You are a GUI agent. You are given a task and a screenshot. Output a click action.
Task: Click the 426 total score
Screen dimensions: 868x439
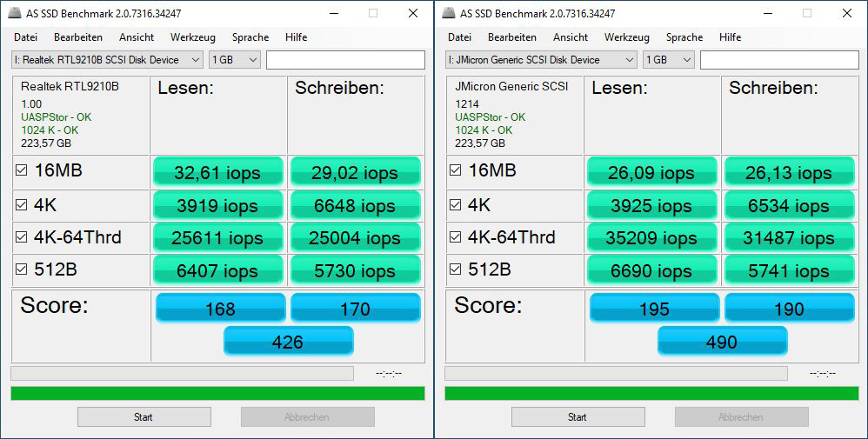pos(288,341)
